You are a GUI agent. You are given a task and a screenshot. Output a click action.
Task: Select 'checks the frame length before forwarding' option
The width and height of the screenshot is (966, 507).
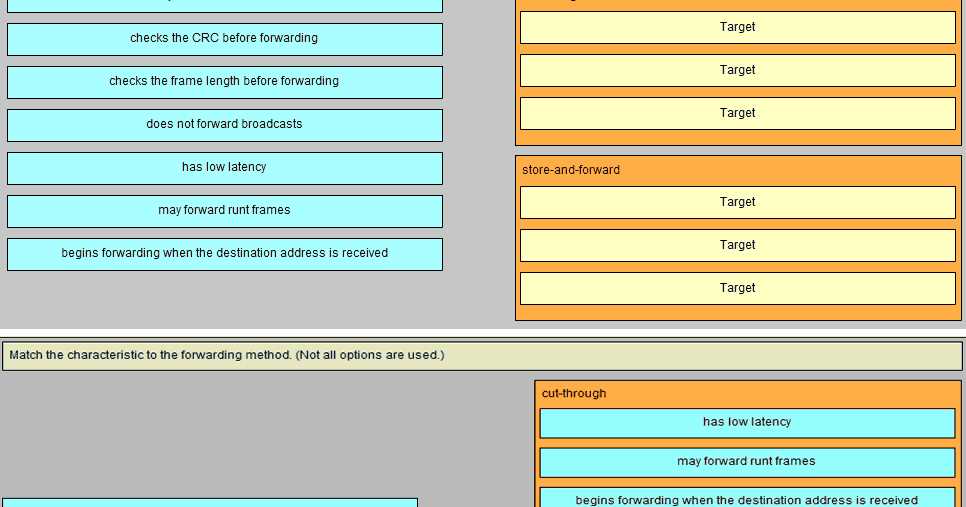pos(225,82)
